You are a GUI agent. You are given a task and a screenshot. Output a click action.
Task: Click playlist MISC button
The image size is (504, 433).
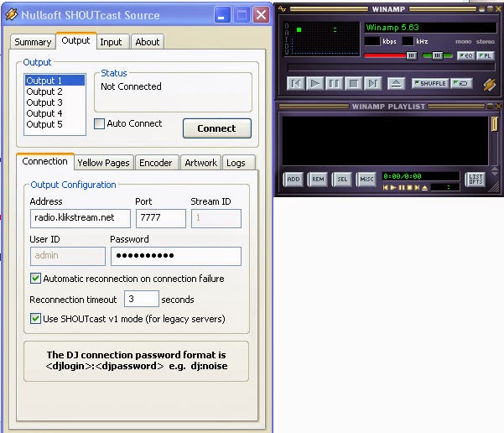366,180
